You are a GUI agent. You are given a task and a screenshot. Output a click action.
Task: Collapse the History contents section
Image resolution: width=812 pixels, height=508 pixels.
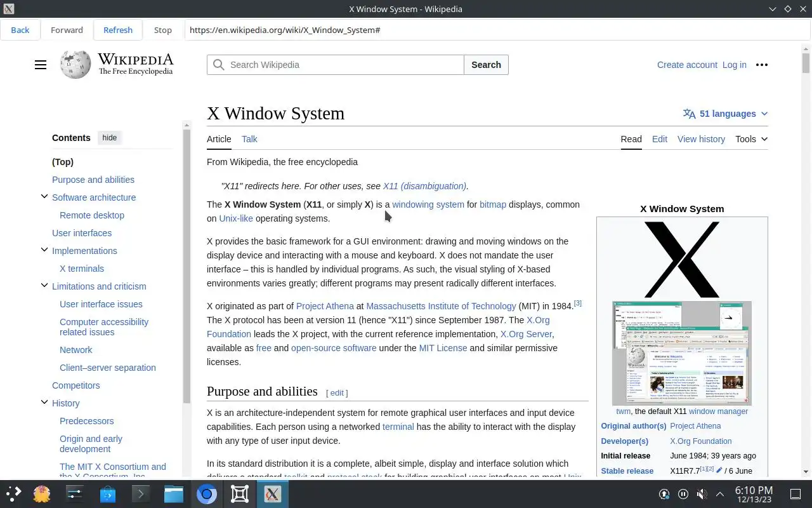(44, 403)
